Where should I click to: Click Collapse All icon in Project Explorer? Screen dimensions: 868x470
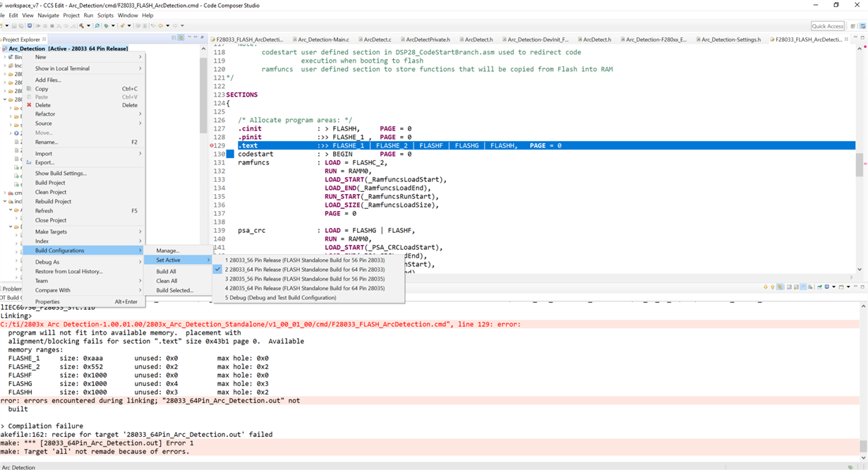pos(174,38)
